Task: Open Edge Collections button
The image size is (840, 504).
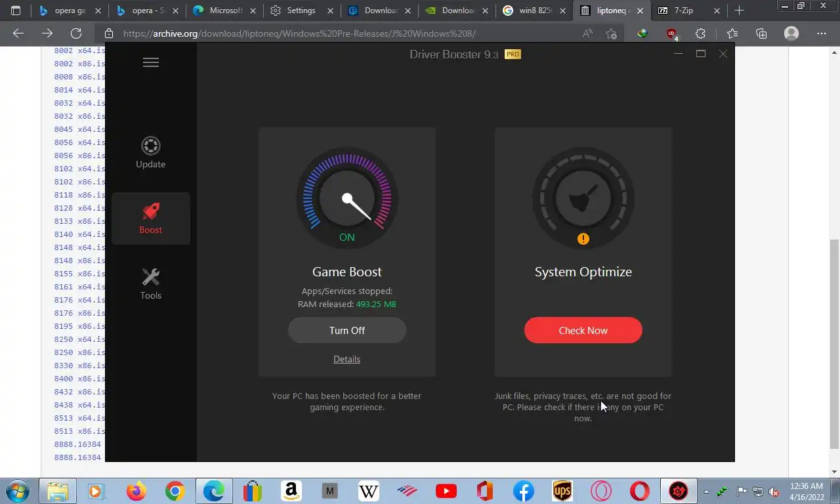Action: pos(761,33)
